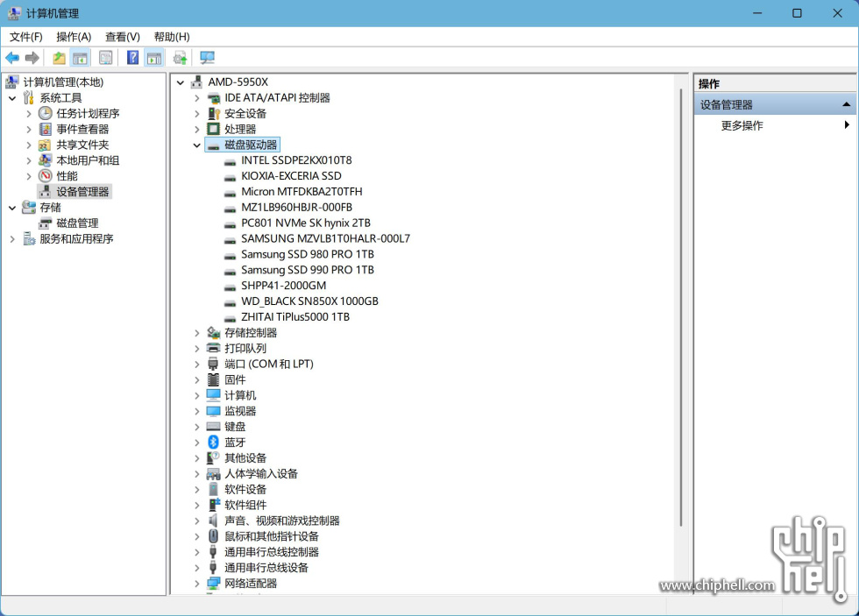Image resolution: width=859 pixels, height=616 pixels.
Task: Open the 查看(V) menu
Action: point(122,37)
